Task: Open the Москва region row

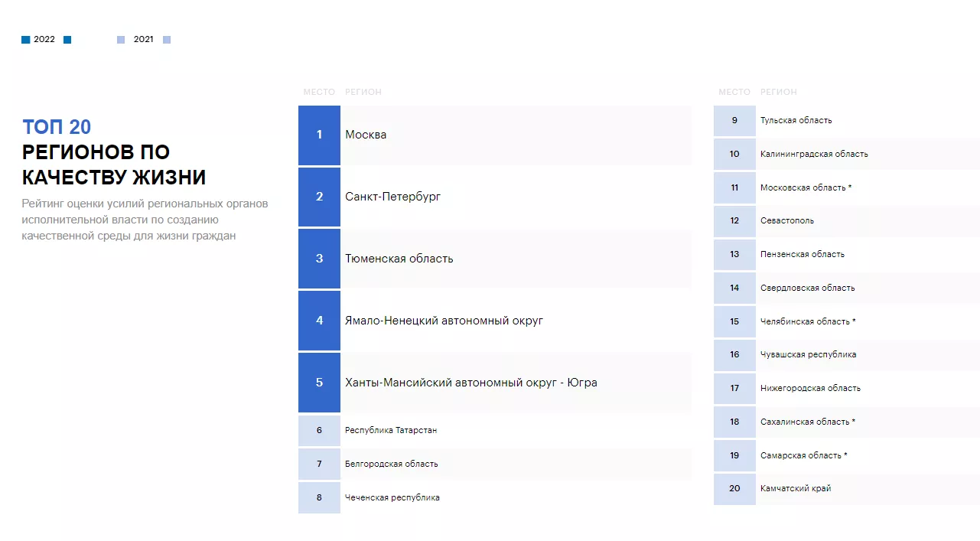Action: [x=366, y=135]
